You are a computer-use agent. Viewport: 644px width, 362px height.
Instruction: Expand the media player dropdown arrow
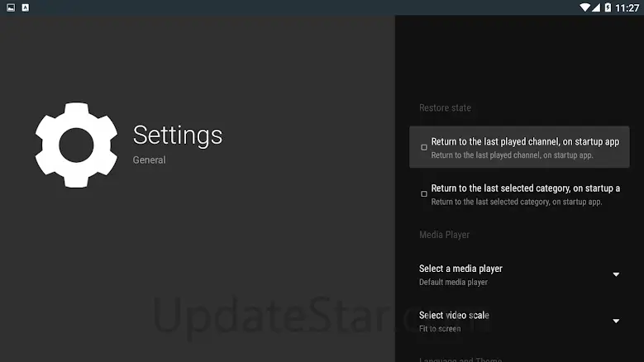[x=616, y=274]
